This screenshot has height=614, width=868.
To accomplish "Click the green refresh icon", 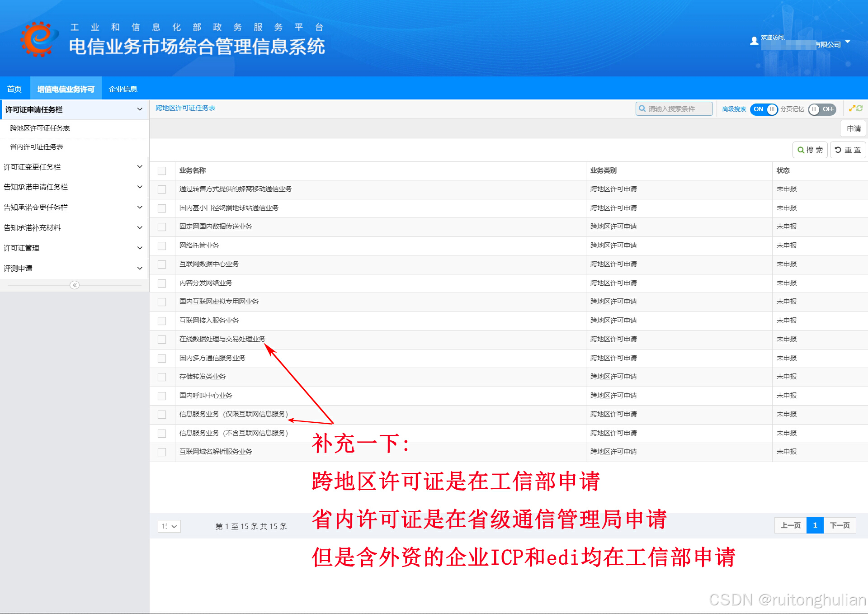I will [x=859, y=109].
